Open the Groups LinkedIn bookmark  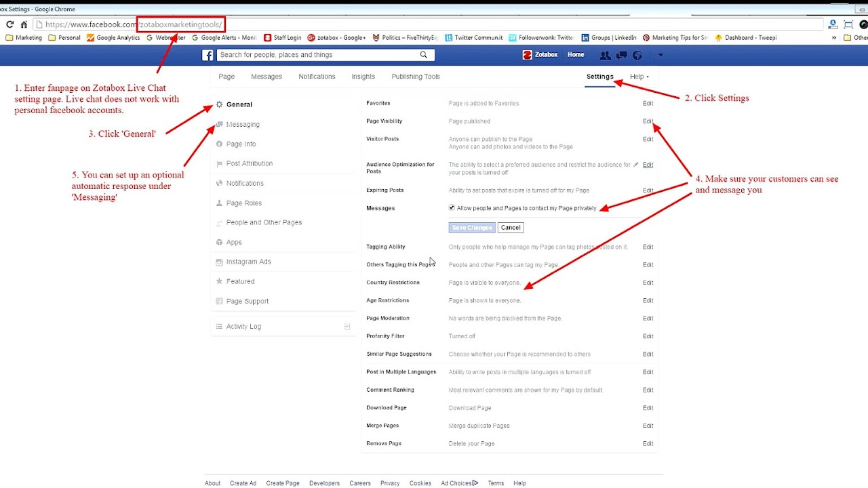(x=609, y=38)
